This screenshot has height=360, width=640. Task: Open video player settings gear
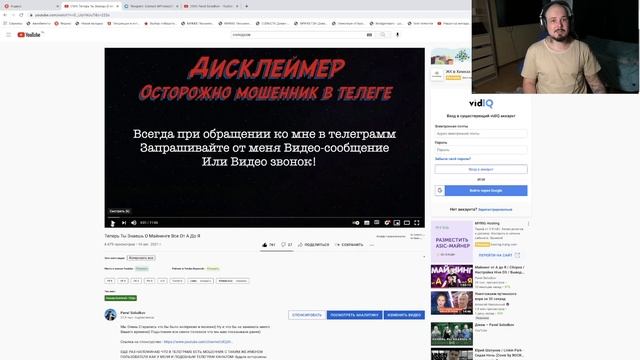click(387, 223)
